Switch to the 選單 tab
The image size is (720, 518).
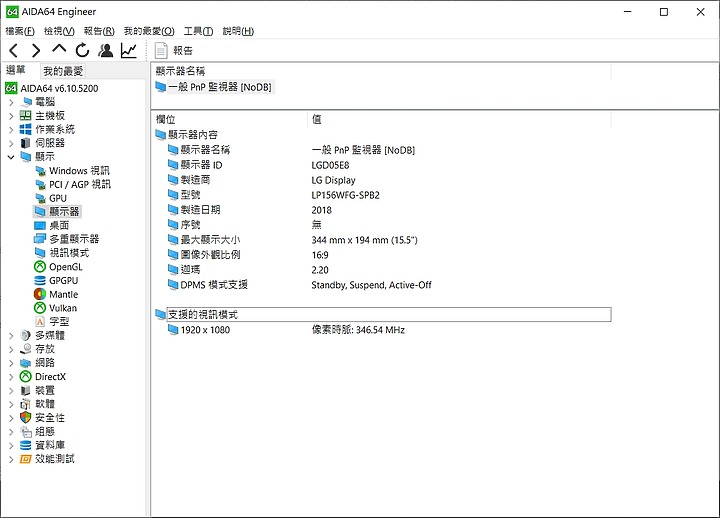pos(16,70)
